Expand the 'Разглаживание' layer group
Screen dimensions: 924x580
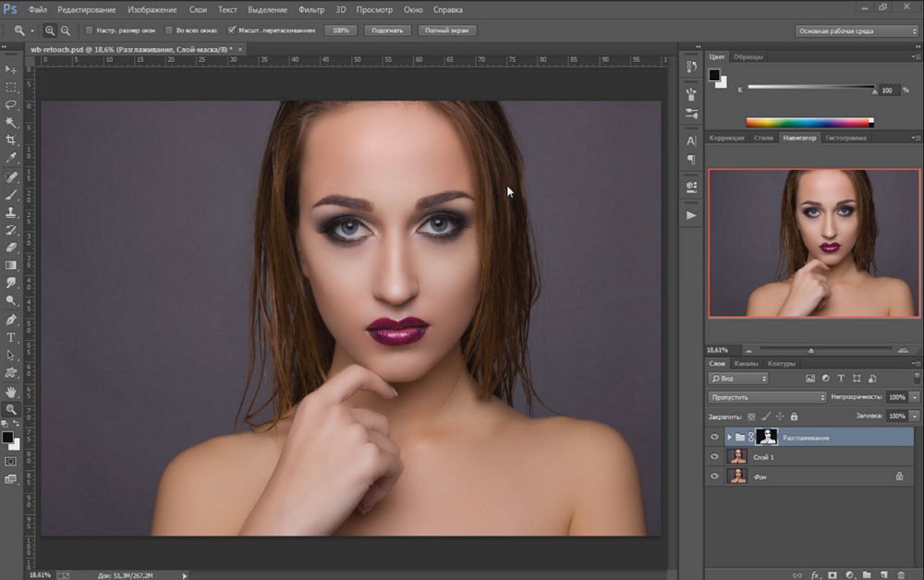pos(729,437)
